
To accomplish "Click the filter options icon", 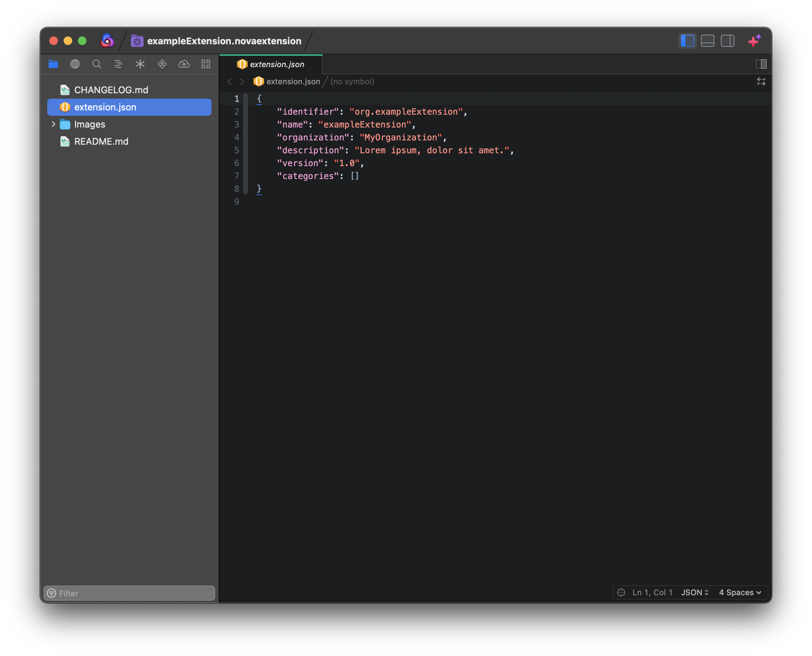I will pyautogui.click(x=51, y=593).
